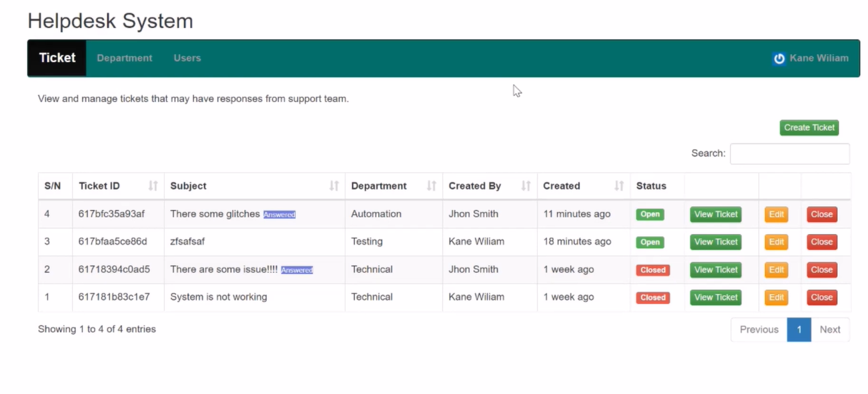Click Jhon Smith in the Automation row
The width and height of the screenshot is (868, 394).
coord(474,214)
